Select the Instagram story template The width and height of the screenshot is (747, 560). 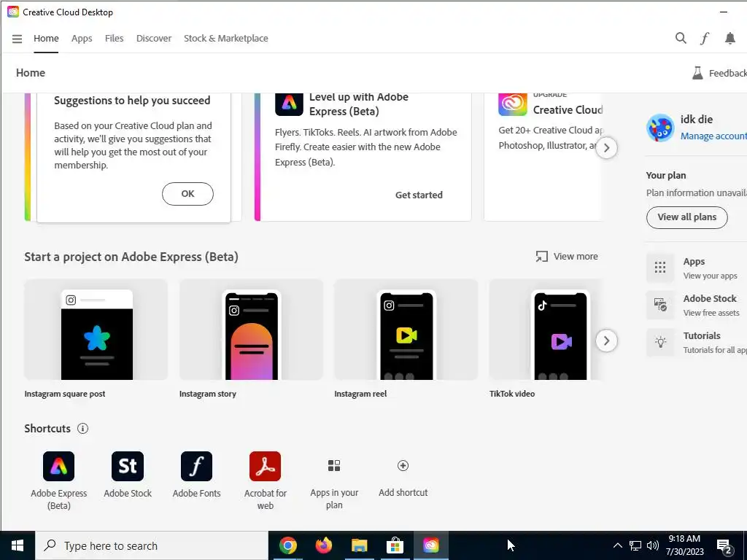tap(251, 330)
